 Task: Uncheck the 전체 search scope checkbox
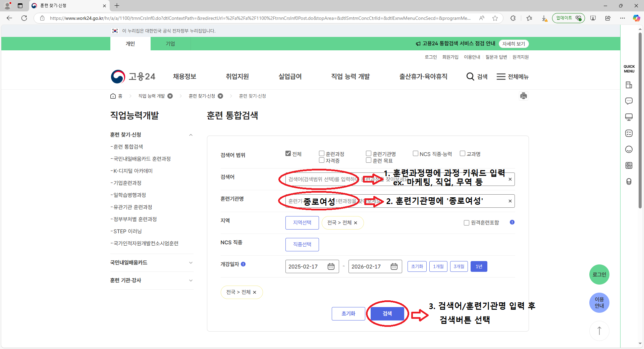(288, 154)
